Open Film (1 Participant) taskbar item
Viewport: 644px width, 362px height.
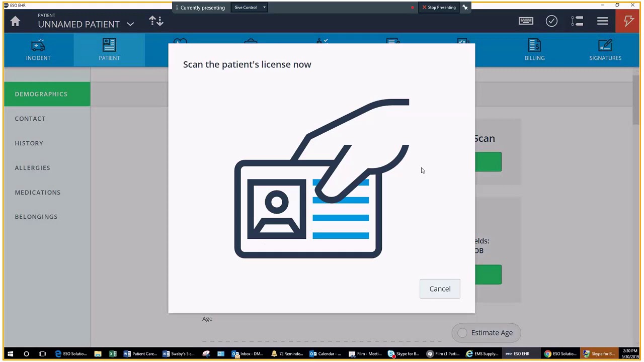click(x=443, y=354)
